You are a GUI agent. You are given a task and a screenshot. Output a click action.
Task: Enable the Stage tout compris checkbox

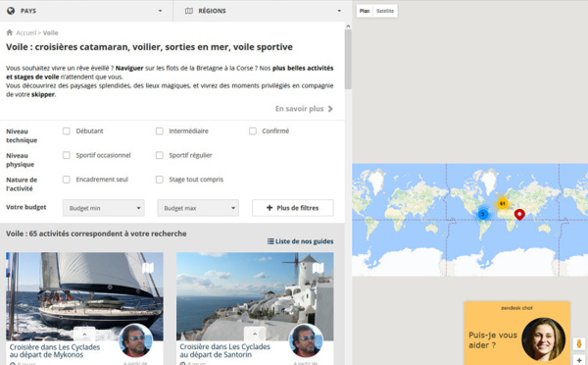point(160,180)
